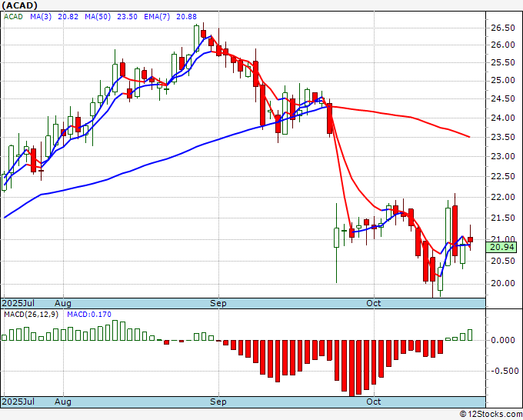Click the 26.00 price axis label
Screen dimensions: 523x420
tap(503, 45)
